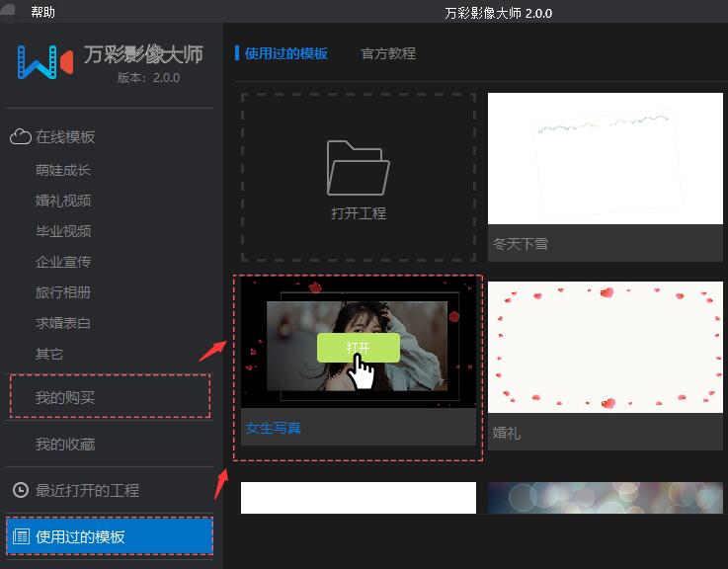This screenshot has width=728, height=569.
Task: Open the 其它 template category
Action: click(49, 354)
